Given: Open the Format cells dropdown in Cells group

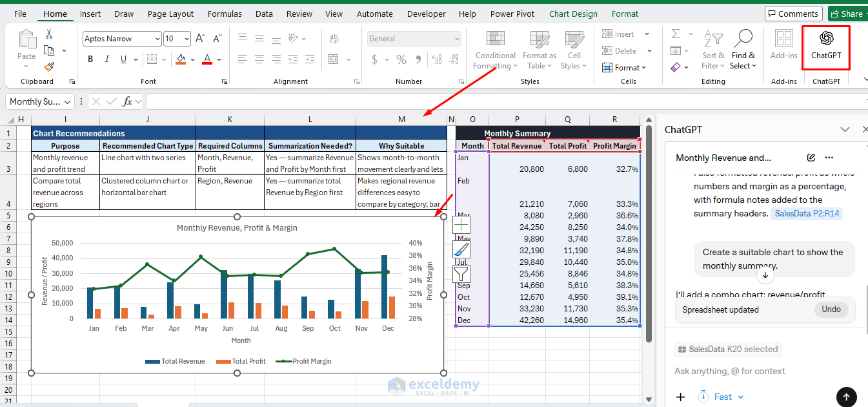Looking at the screenshot, I should (625, 67).
